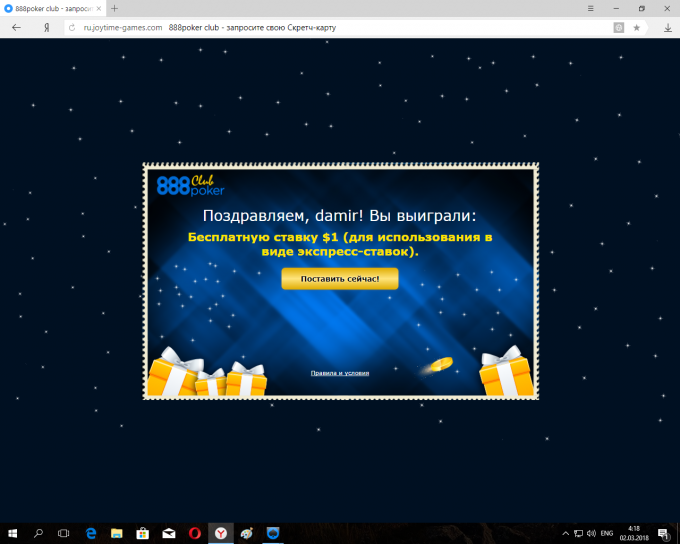Reload the page with refresh icon

click(x=72, y=28)
